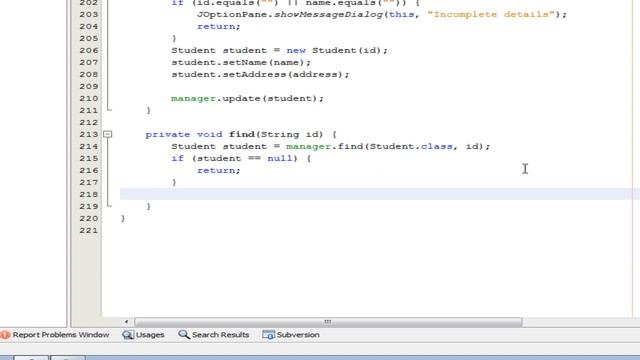Click 'private void find(String id)' text
640x360 pixels.
click(234, 134)
